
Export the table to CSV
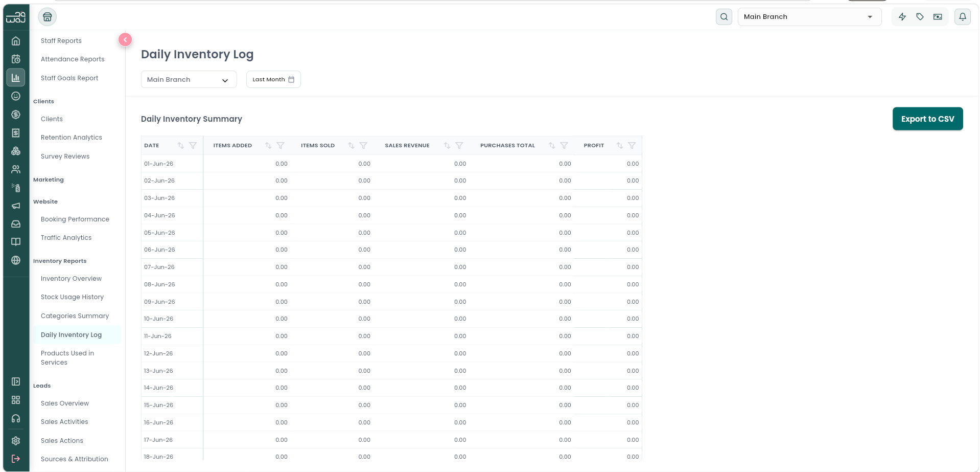click(x=927, y=119)
